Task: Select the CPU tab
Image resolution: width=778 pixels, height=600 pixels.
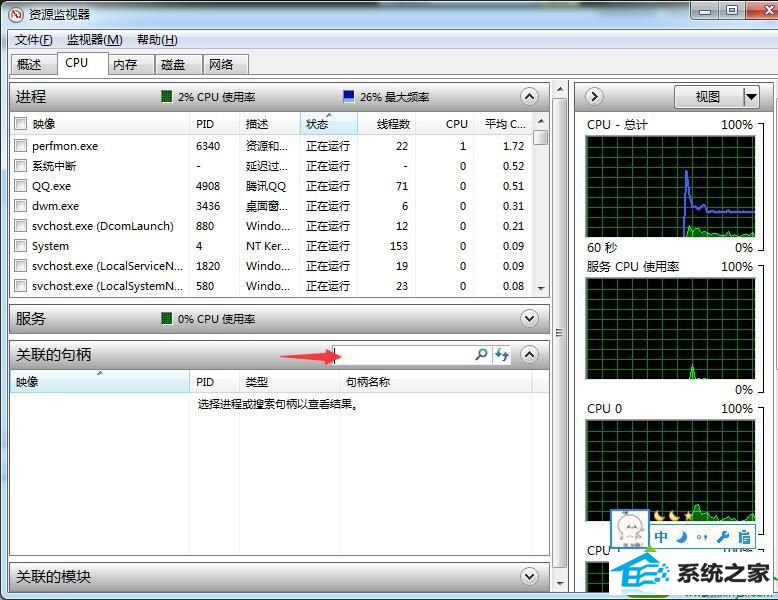Action: [82, 64]
